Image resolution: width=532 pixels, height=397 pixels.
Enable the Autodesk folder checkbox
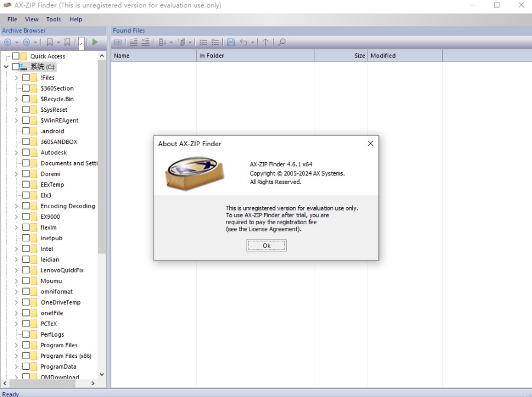(x=26, y=153)
